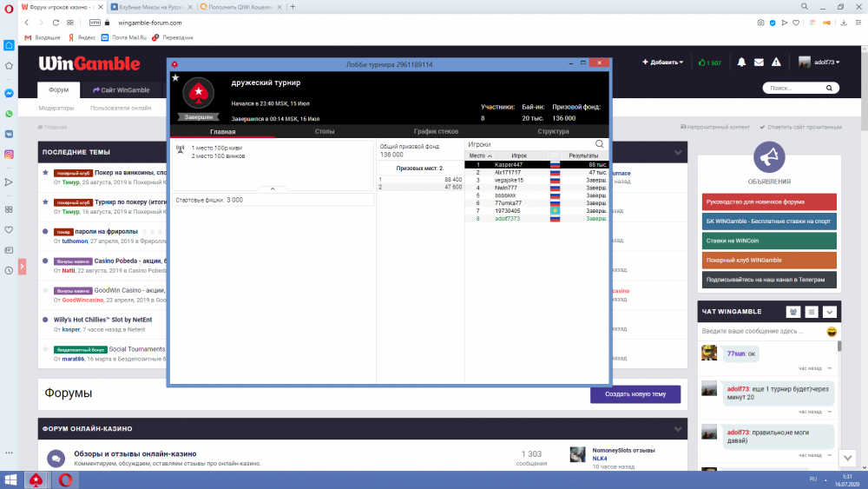
Task: Switch to the Столы tab
Action: pos(325,131)
